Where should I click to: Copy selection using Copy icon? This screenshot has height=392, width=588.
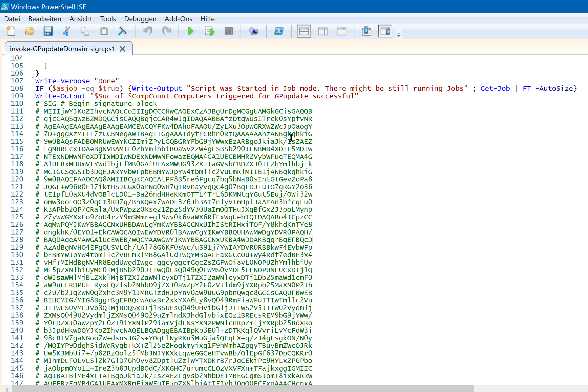coord(85,31)
